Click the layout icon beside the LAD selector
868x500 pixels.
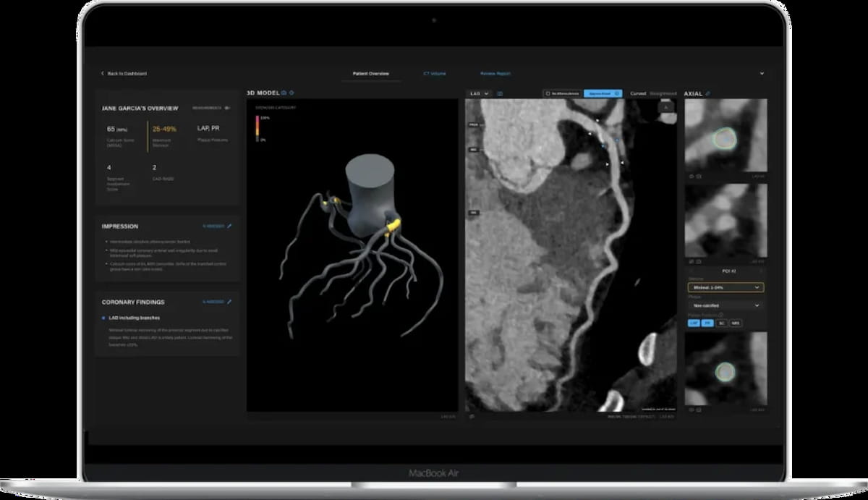click(x=500, y=93)
